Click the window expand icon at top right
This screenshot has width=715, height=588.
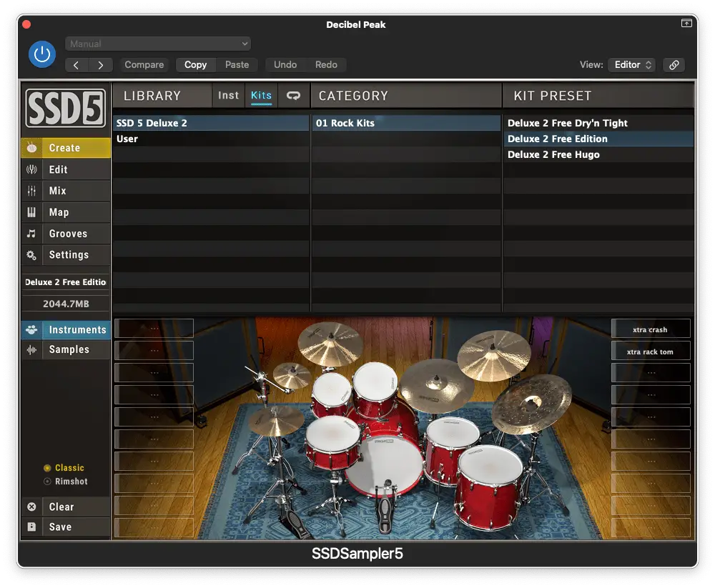[686, 23]
